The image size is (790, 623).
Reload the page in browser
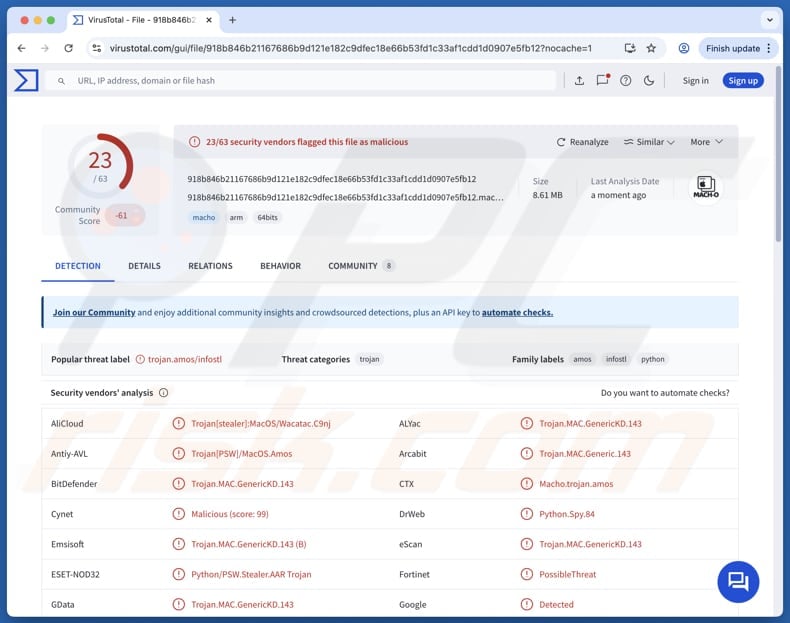pyautogui.click(x=69, y=48)
